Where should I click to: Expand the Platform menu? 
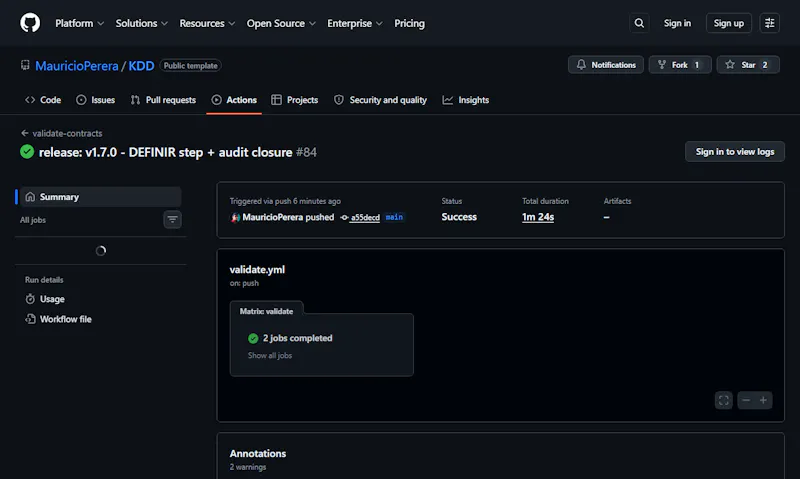point(80,23)
